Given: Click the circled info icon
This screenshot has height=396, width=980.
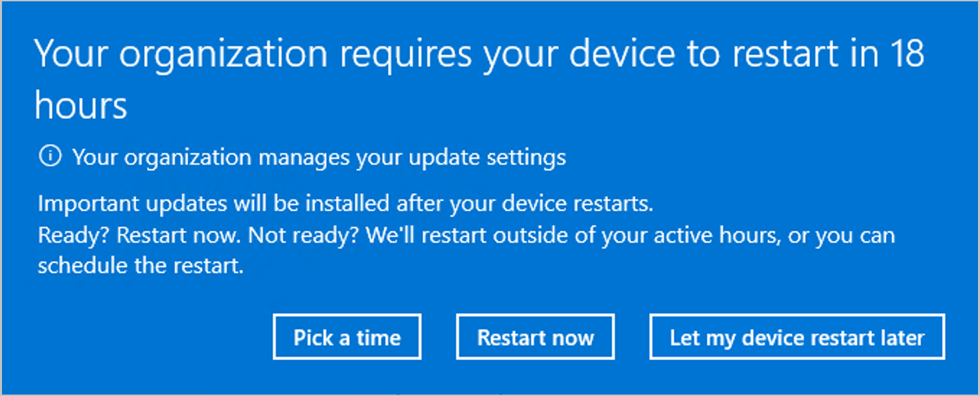Looking at the screenshot, I should (x=50, y=157).
